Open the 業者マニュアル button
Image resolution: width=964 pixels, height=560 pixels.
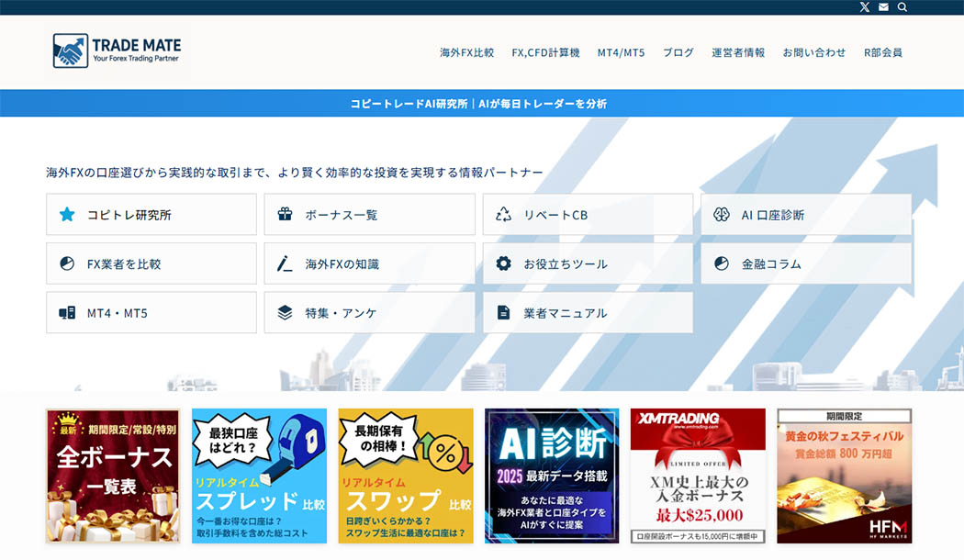(588, 313)
